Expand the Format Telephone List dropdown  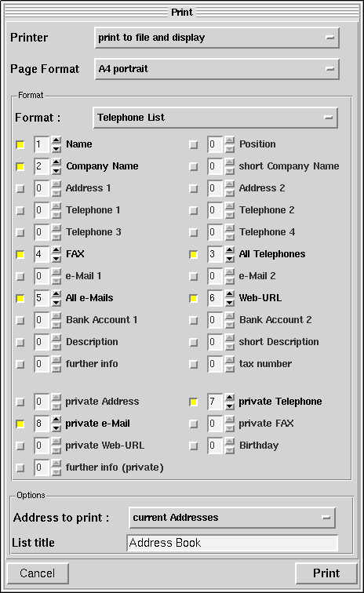(215, 118)
